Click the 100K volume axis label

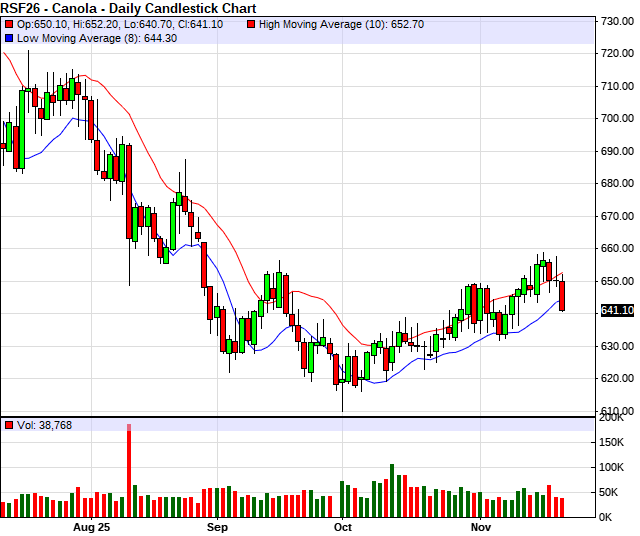(613, 467)
